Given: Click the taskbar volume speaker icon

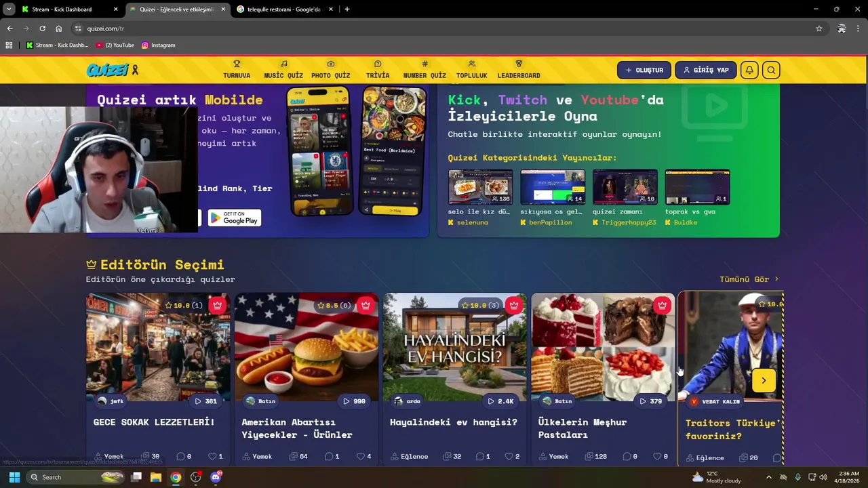Looking at the screenshot, I should 823,477.
